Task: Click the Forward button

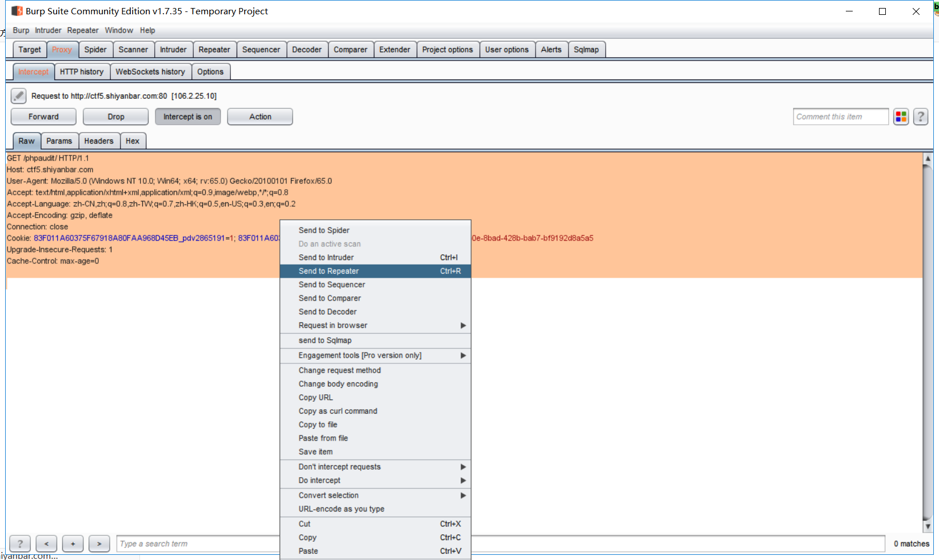Action: 43,117
